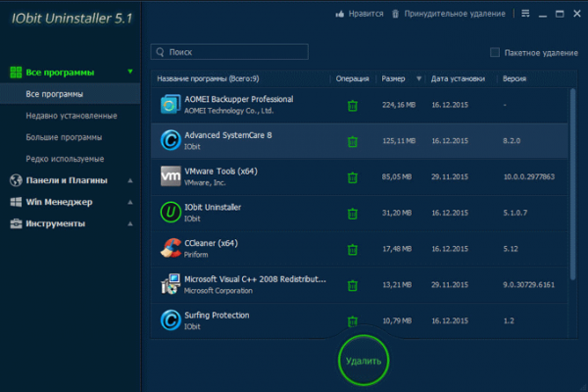Image resolution: width=588 pixels, height=392 pixels.
Task: Click the round Удалить button
Action: 364,361
